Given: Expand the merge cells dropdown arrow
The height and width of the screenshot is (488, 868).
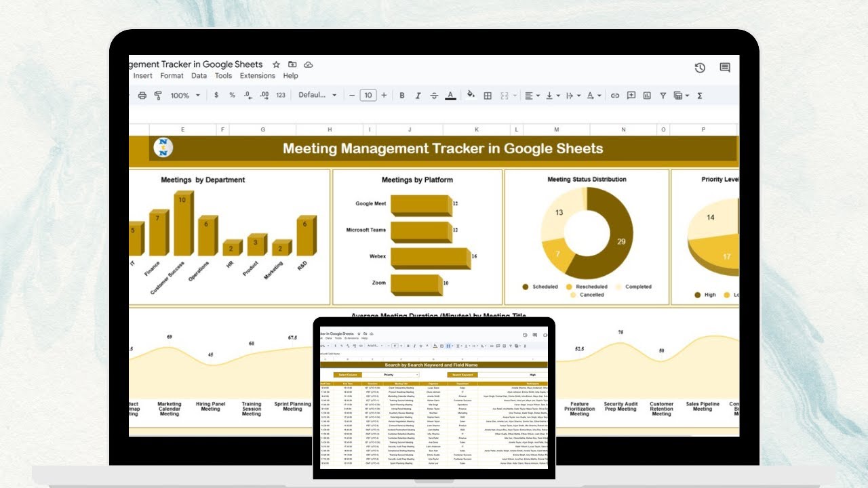Looking at the screenshot, I should coord(515,96).
